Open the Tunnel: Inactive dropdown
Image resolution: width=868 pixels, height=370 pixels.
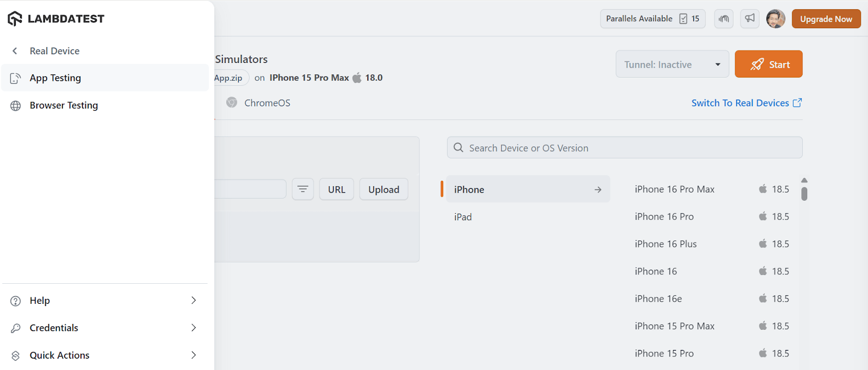pos(672,65)
